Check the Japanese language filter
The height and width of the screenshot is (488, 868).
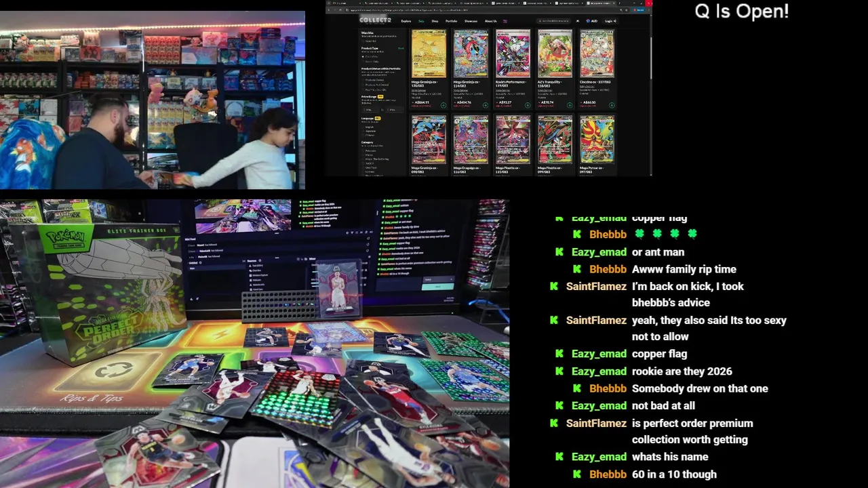pos(363,131)
